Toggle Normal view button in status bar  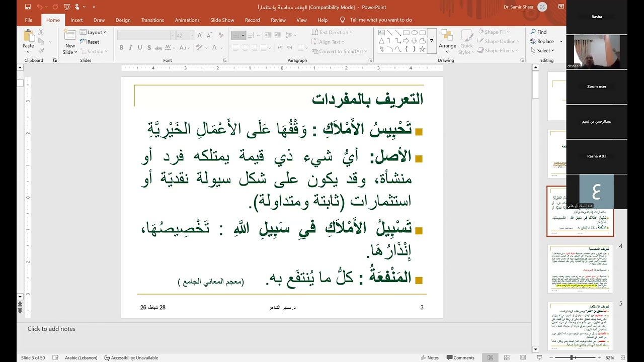[491, 357]
